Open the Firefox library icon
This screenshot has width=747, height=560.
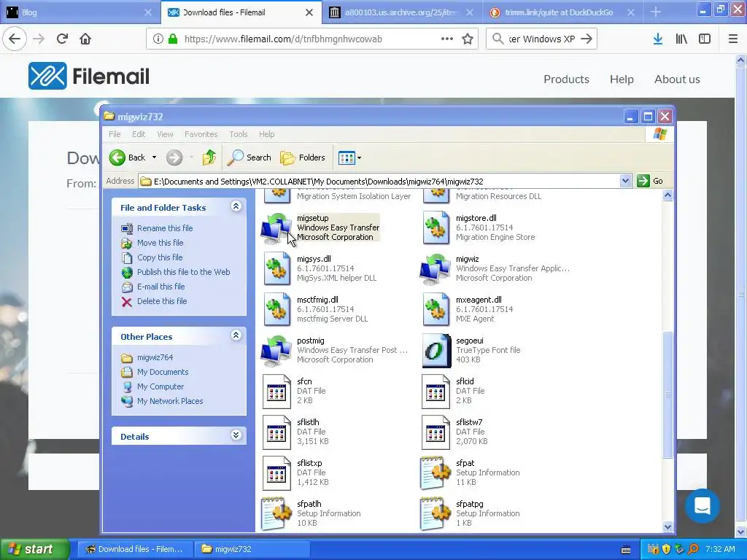point(681,39)
